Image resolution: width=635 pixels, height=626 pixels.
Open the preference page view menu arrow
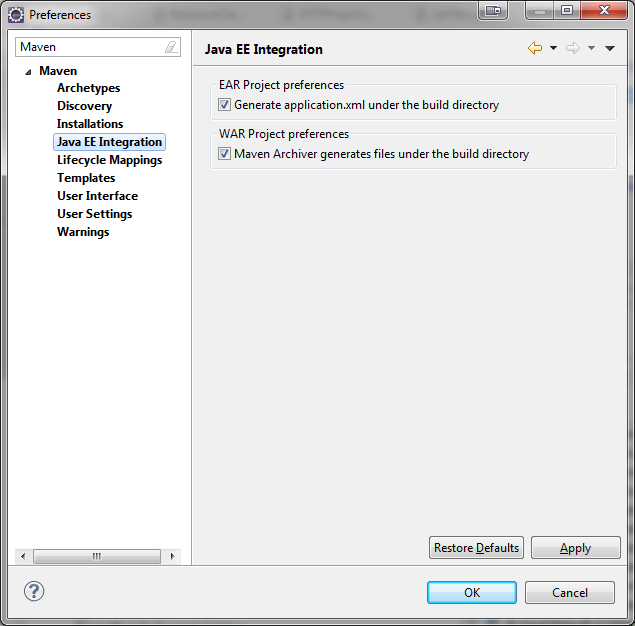pyautogui.click(x=609, y=48)
